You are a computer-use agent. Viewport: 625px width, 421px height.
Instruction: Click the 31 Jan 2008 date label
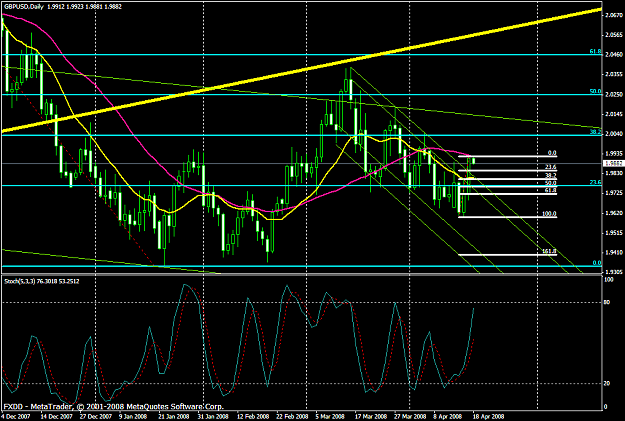[x=213, y=417]
